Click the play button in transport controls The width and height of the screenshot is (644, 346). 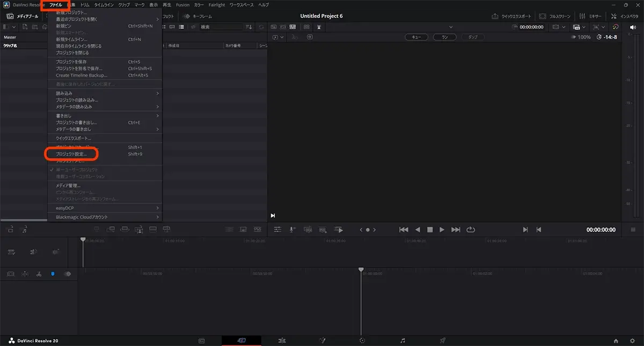(x=442, y=230)
